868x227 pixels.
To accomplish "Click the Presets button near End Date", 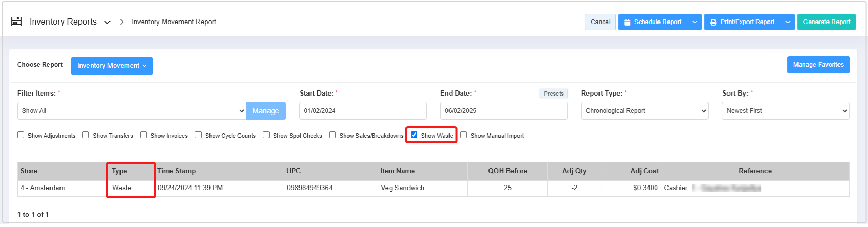I will click(553, 94).
